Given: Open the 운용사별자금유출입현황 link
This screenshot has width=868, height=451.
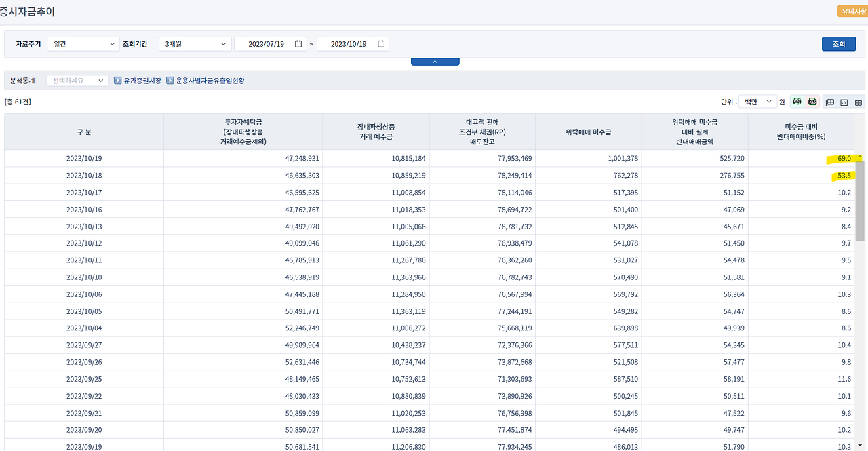Looking at the screenshot, I should [210, 81].
